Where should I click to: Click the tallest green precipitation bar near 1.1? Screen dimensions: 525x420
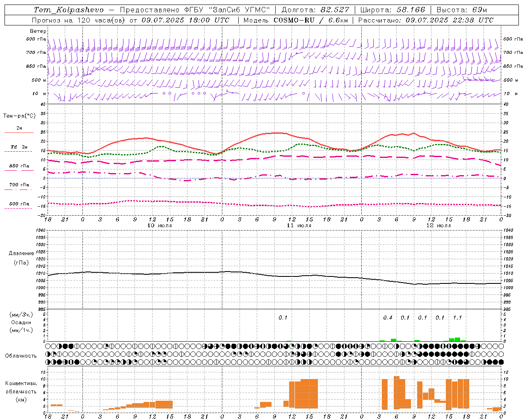pos(457,339)
